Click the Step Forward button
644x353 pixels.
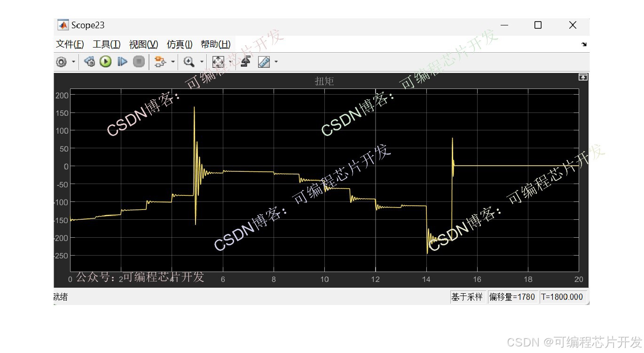click(x=122, y=62)
